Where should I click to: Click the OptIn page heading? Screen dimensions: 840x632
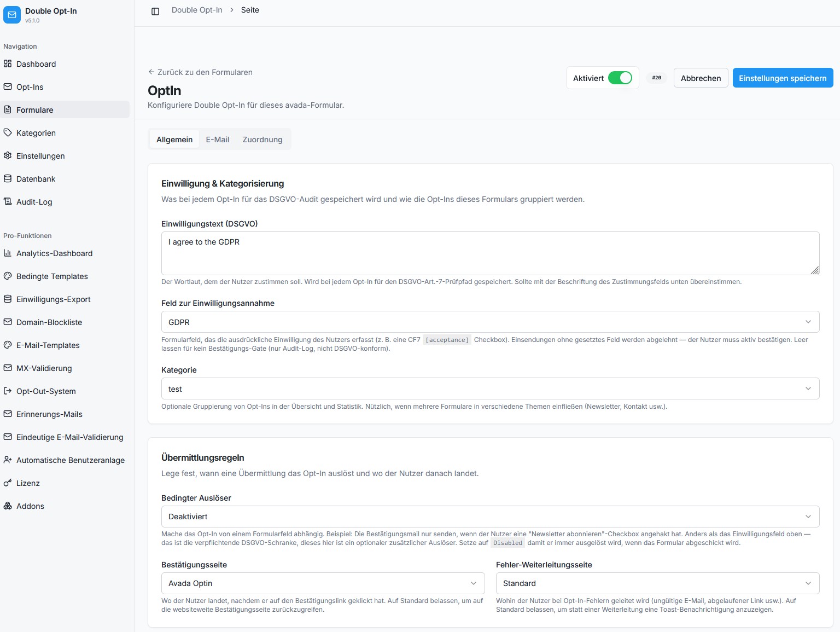[x=164, y=90]
